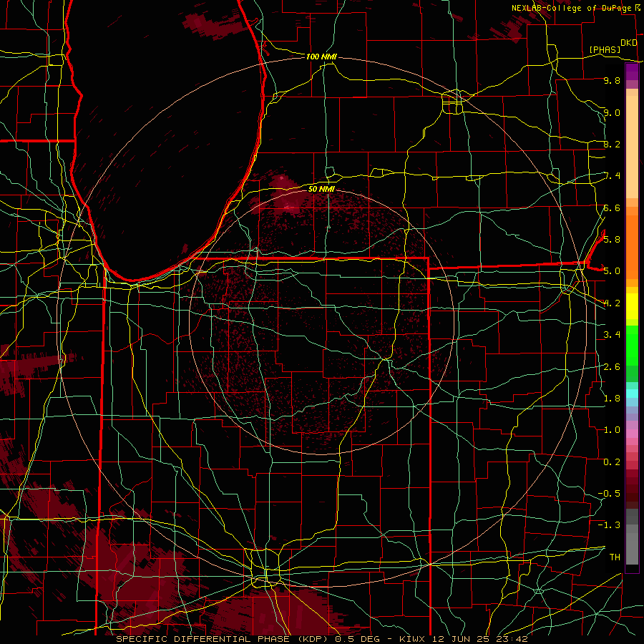The height and width of the screenshot is (644, 644).
Task: Click the 100 NMI range ring label
Action: point(321,57)
